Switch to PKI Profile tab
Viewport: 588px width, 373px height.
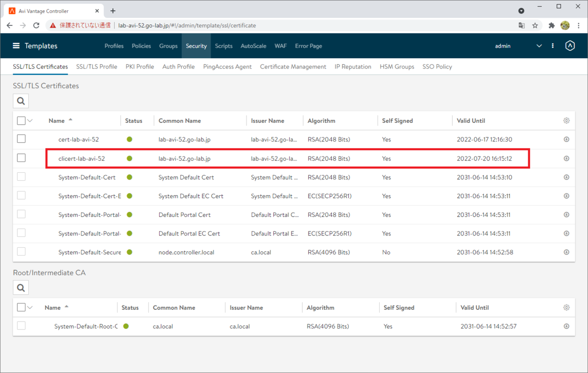140,67
